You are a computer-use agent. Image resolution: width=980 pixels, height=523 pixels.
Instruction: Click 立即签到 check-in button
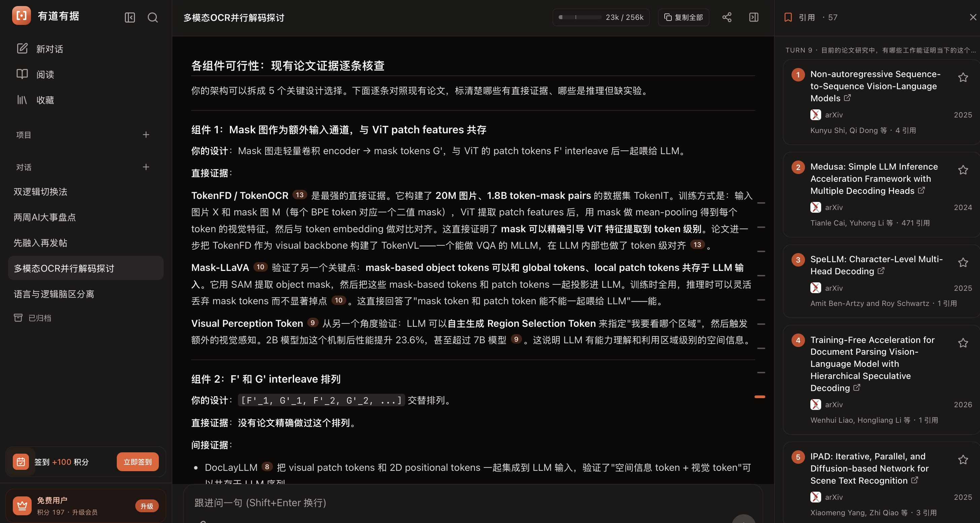click(137, 462)
